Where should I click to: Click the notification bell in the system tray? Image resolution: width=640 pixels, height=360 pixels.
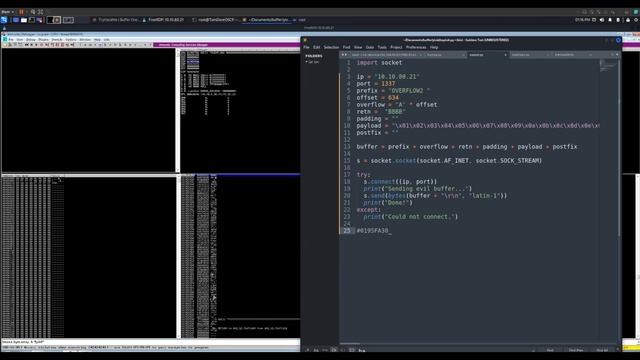pos(610,20)
